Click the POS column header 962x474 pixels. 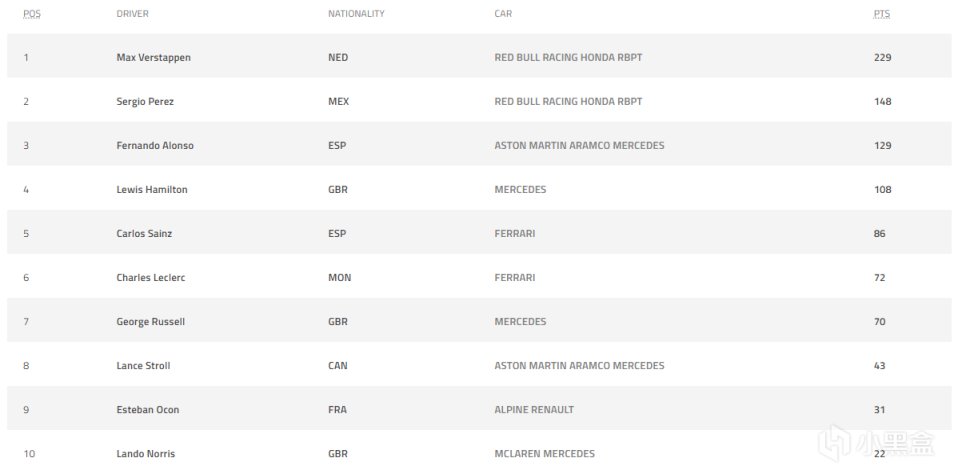click(x=31, y=14)
